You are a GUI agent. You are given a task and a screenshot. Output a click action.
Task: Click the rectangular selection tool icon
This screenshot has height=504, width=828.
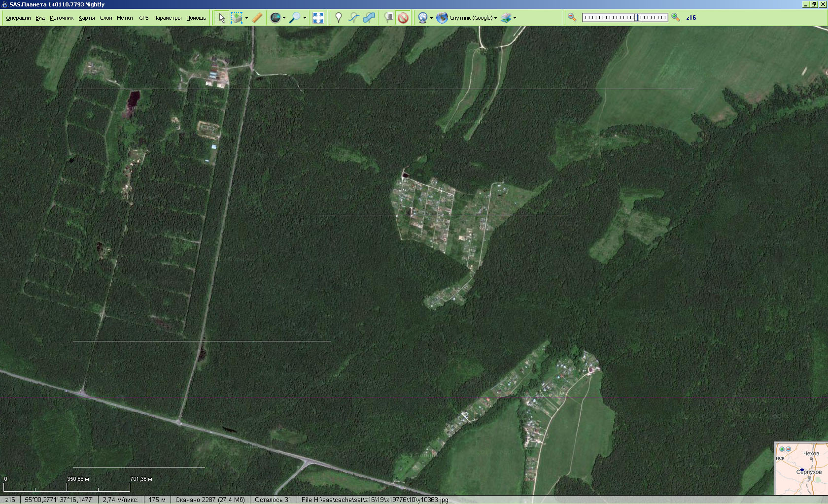(237, 18)
